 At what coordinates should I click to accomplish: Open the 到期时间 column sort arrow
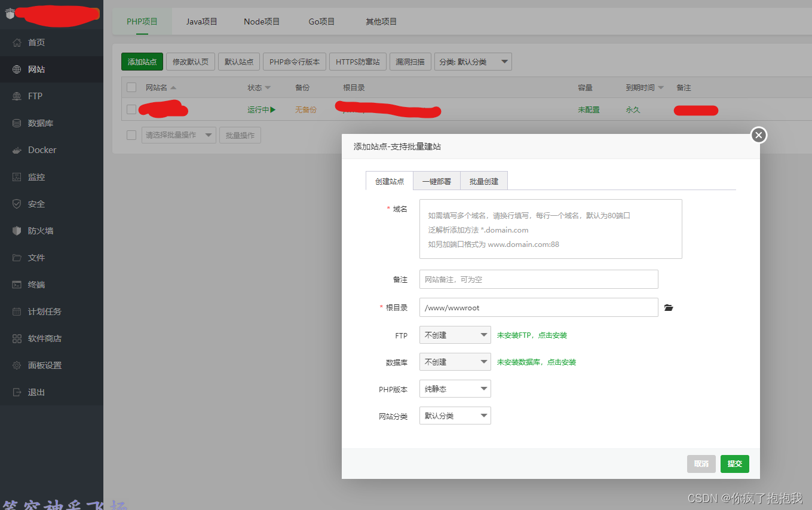[661, 88]
